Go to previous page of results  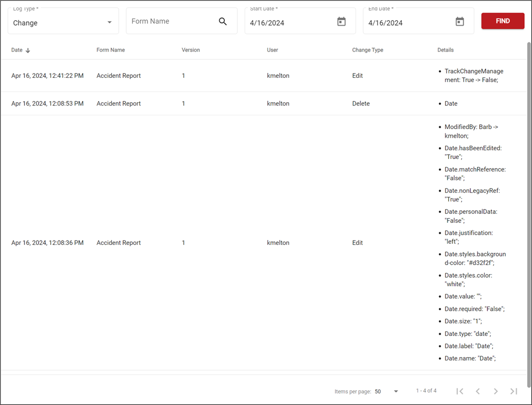coord(478,391)
